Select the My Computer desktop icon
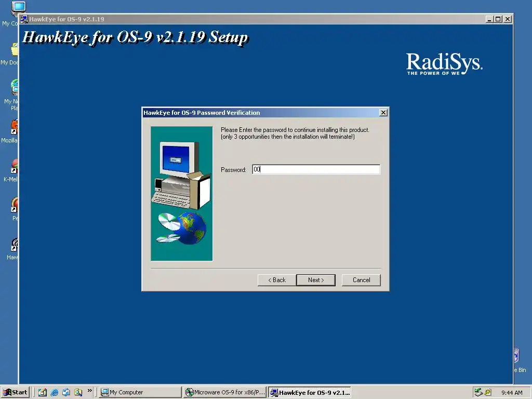Viewport: 532px width, 399px height. pos(14,13)
